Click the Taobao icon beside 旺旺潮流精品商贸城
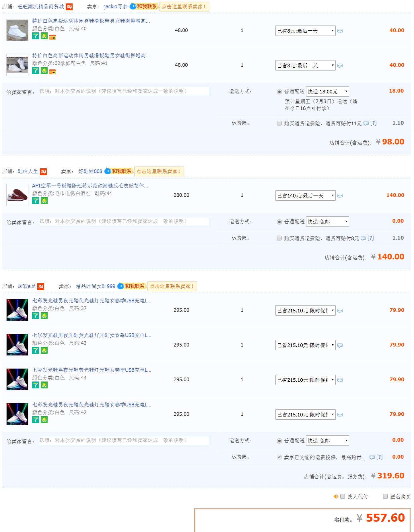The width and height of the screenshot is (414, 532). click(69, 7)
